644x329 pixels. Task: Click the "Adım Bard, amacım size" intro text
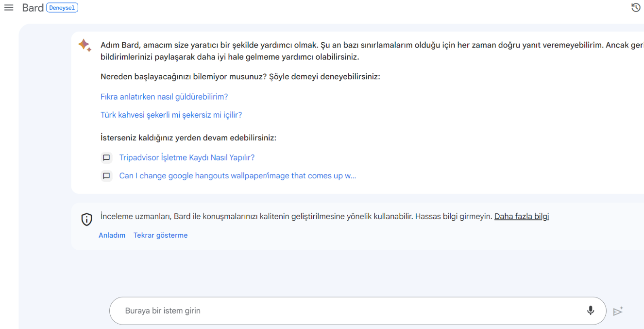tap(372, 51)
